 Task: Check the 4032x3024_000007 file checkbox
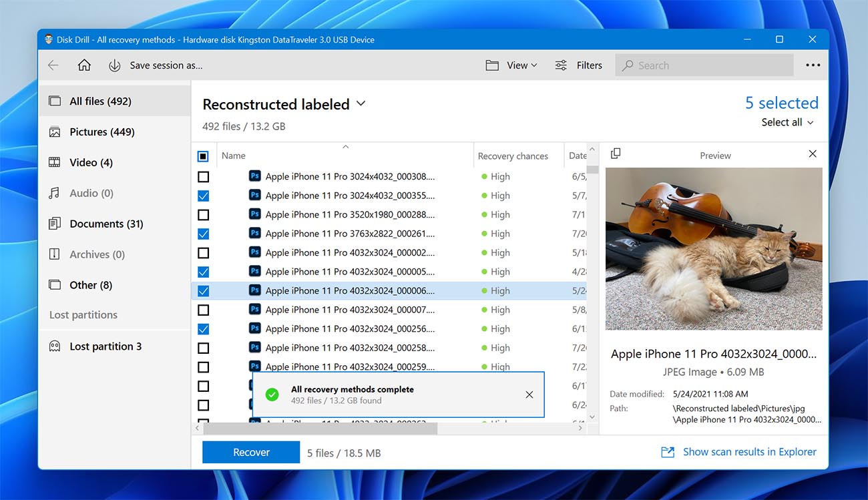click(203, 310)
